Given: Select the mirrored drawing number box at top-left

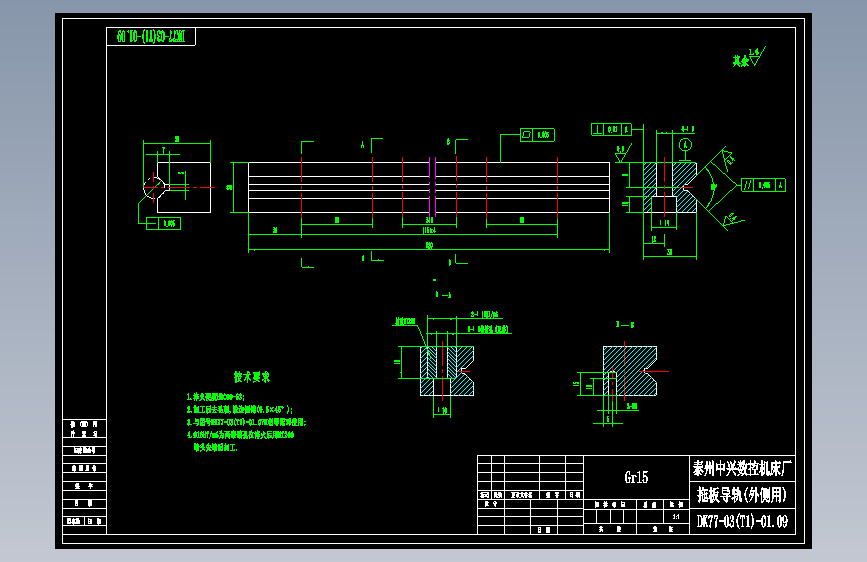Looking at the screenshot, I should [x=151, y=37].
